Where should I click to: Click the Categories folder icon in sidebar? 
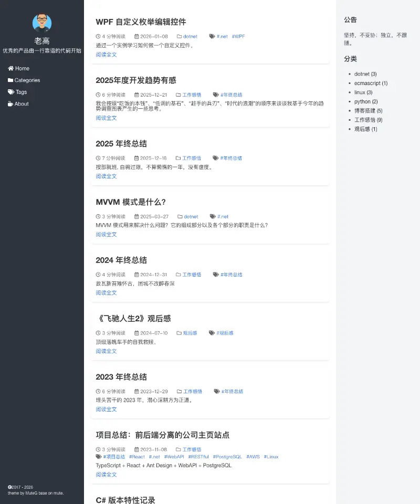[10, 80]
